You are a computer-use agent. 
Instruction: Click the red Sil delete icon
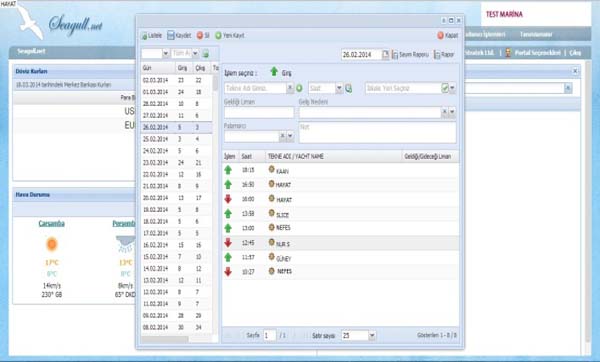[x=200, y=36]
